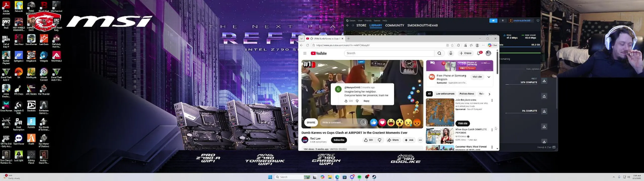Click the browser back arrow
The width and height of the screenshot is (644, 181).
302,45
